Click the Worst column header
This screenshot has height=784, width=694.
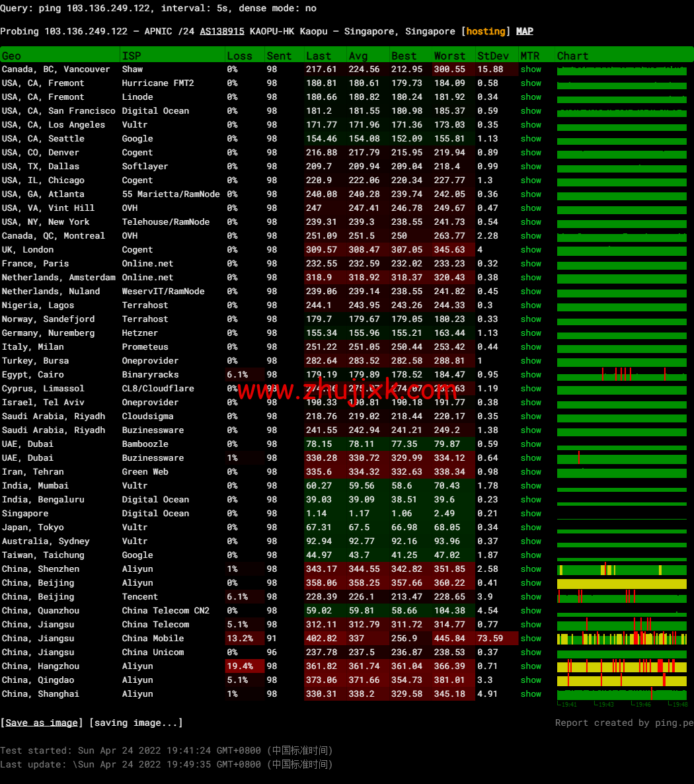[x=449, y=56]
